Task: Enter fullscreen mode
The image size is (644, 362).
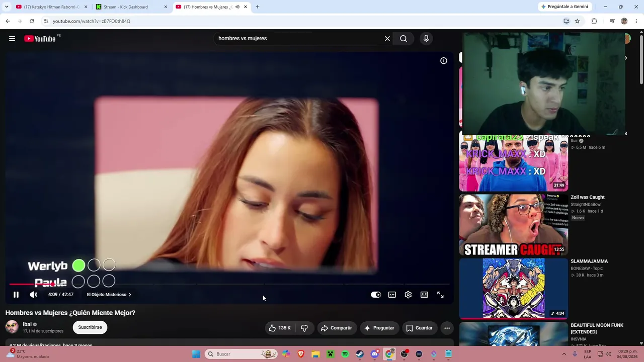Action: coord(440,295)
